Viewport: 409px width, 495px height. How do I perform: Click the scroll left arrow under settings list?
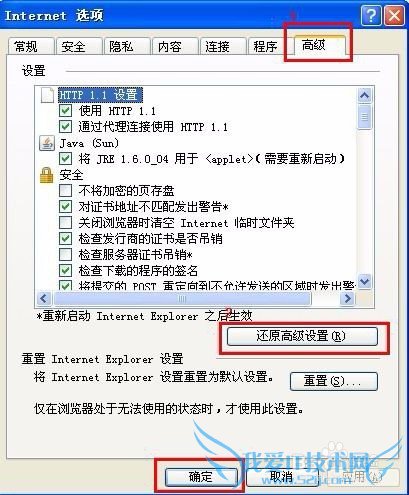[44, 298]
